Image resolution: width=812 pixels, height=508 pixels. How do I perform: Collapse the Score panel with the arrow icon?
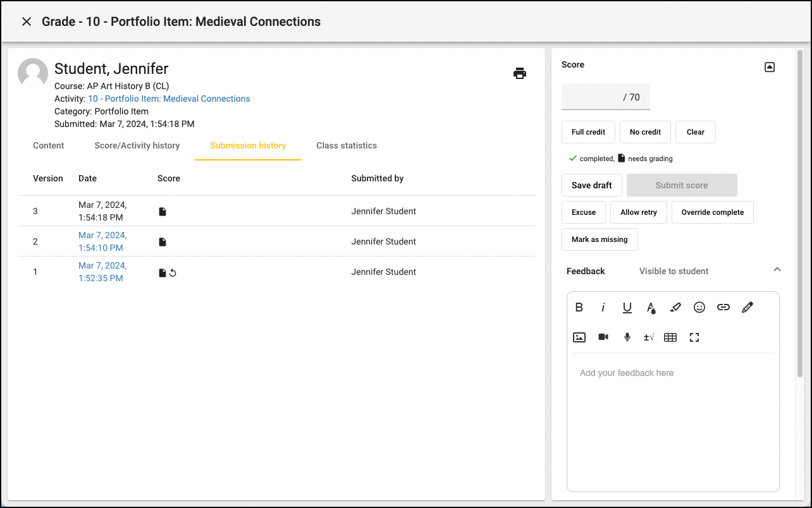click(769, 66)
